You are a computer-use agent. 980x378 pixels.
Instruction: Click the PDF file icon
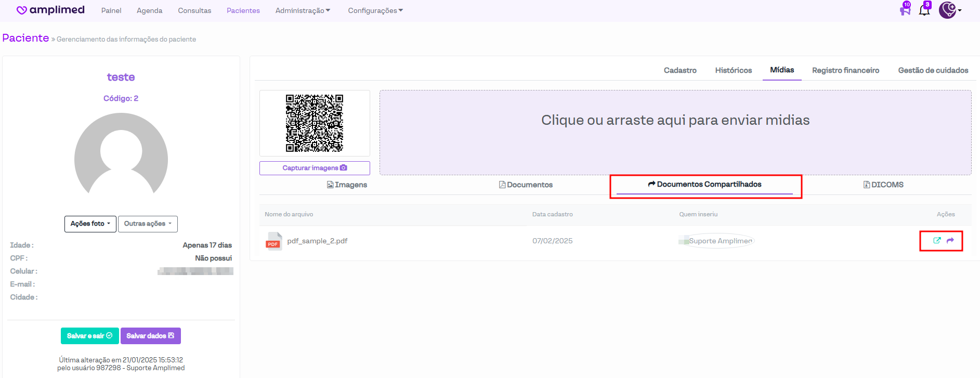[x=273, y=241]
